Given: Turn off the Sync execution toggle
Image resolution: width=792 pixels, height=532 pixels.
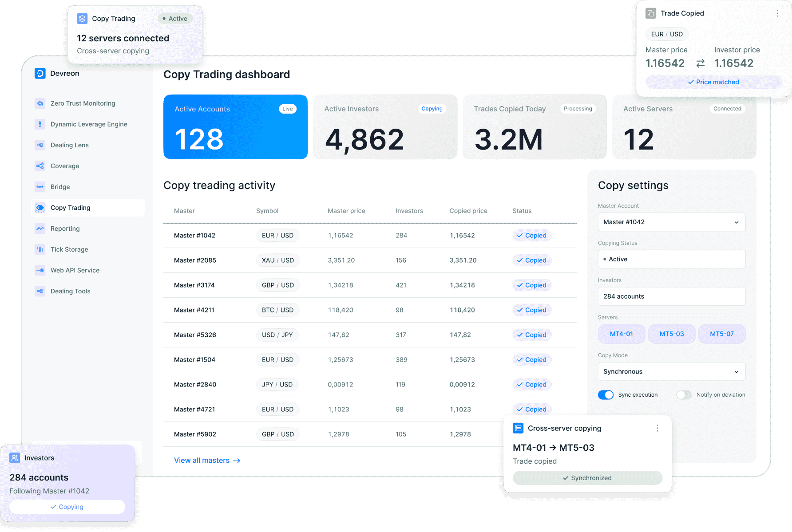Looking at the screenshot, I should (x=606, y=395).
